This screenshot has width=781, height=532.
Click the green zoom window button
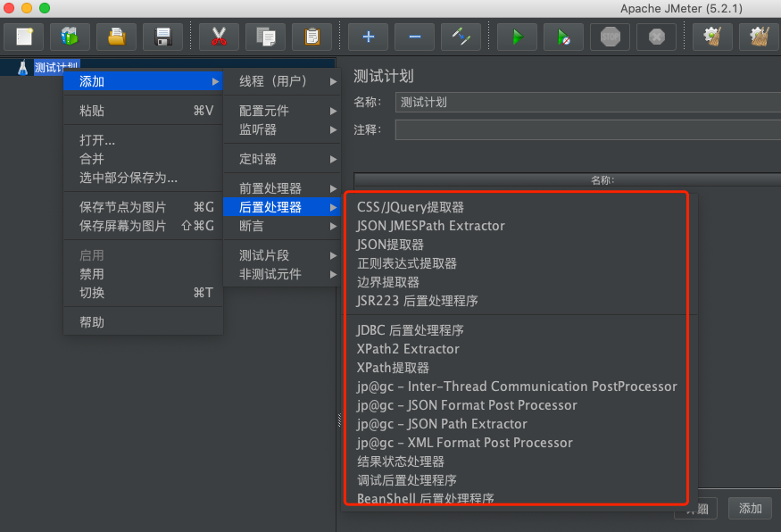pos(45,8)
